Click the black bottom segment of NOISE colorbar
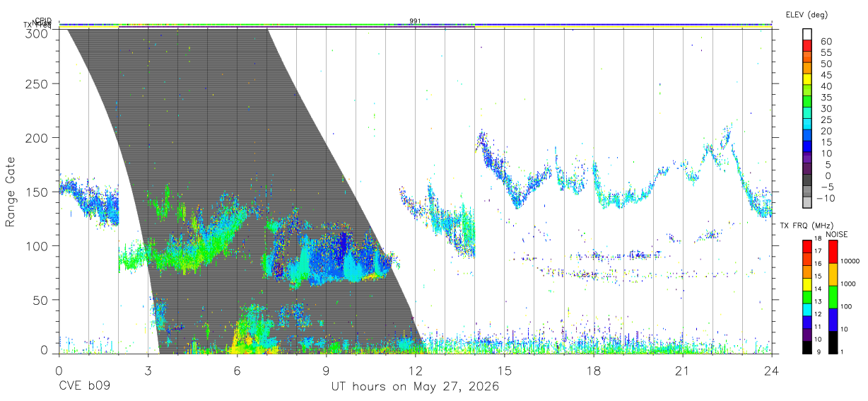The width and height of the screenshot is (868, 401). point(833,342)
